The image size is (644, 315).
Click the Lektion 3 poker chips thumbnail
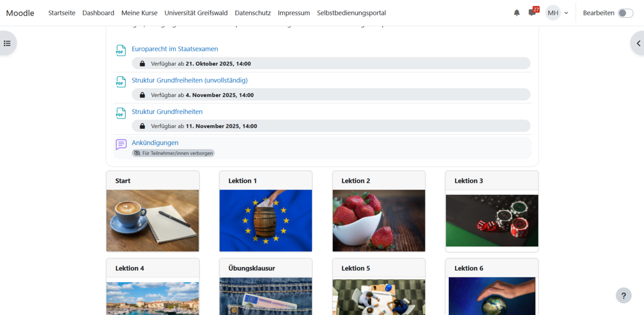point(492,221)
